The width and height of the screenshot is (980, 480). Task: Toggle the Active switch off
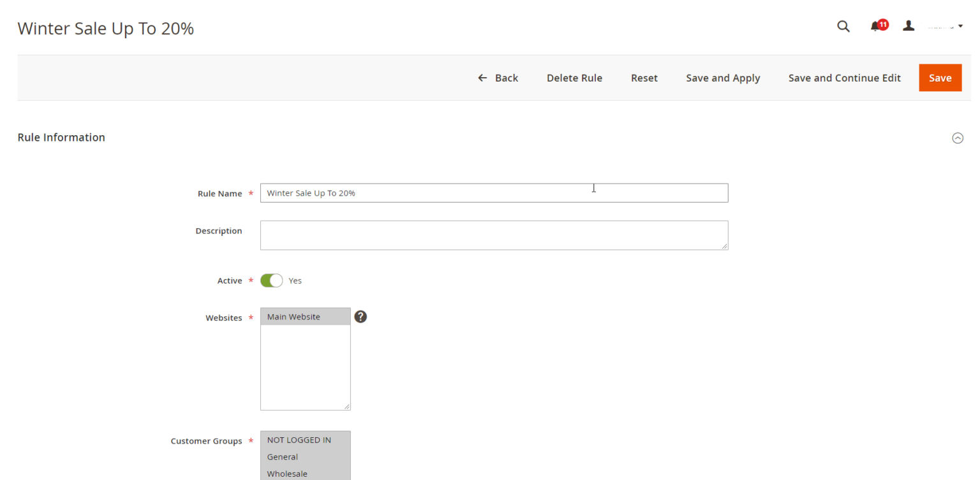[271, 280]
